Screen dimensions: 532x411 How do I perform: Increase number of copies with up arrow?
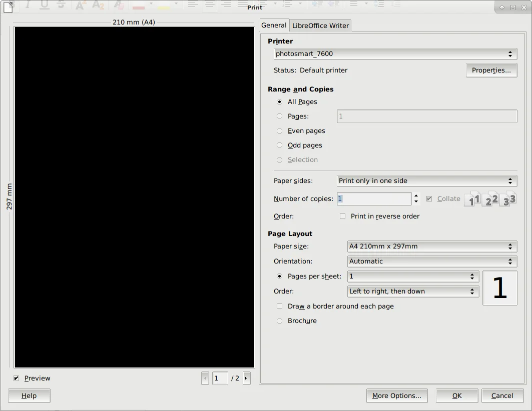point(416,196)
